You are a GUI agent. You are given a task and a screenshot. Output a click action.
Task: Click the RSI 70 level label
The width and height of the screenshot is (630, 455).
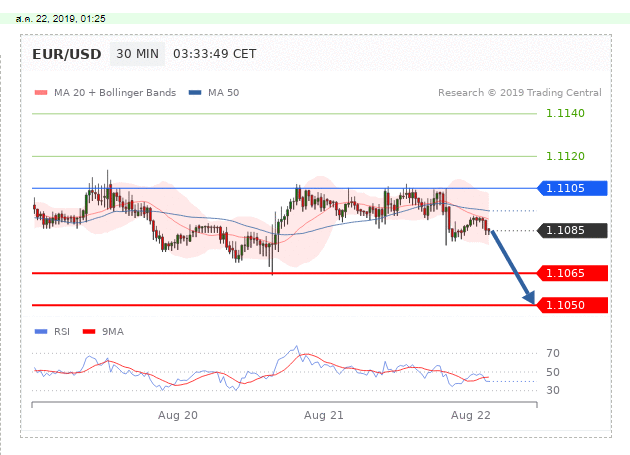(x=553, y=353)
